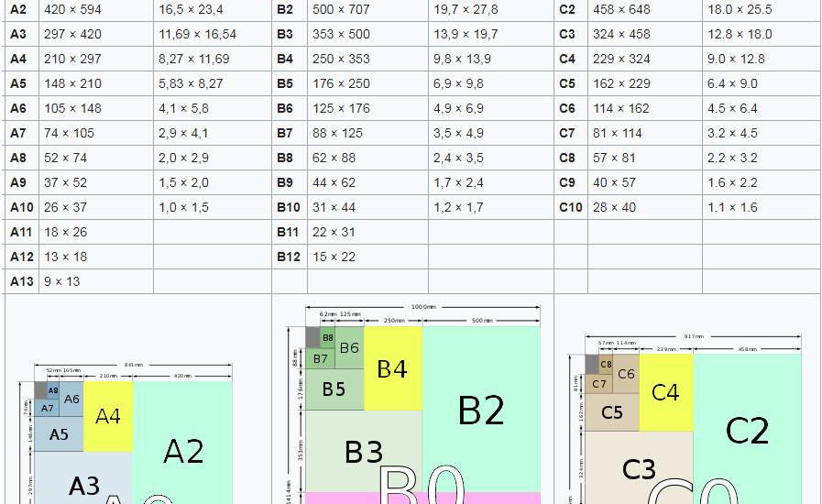
Task: Click the A13 row label
Action: (x=21, y=281)
